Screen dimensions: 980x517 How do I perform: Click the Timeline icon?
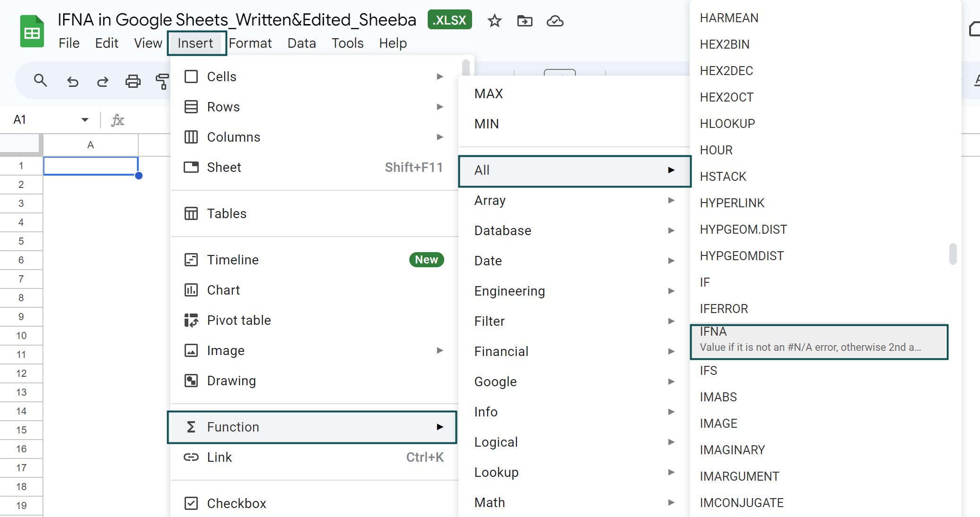191,260
